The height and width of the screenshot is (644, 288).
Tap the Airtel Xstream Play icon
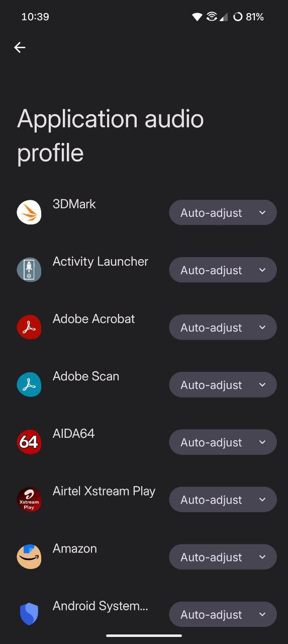coord(29,499)
